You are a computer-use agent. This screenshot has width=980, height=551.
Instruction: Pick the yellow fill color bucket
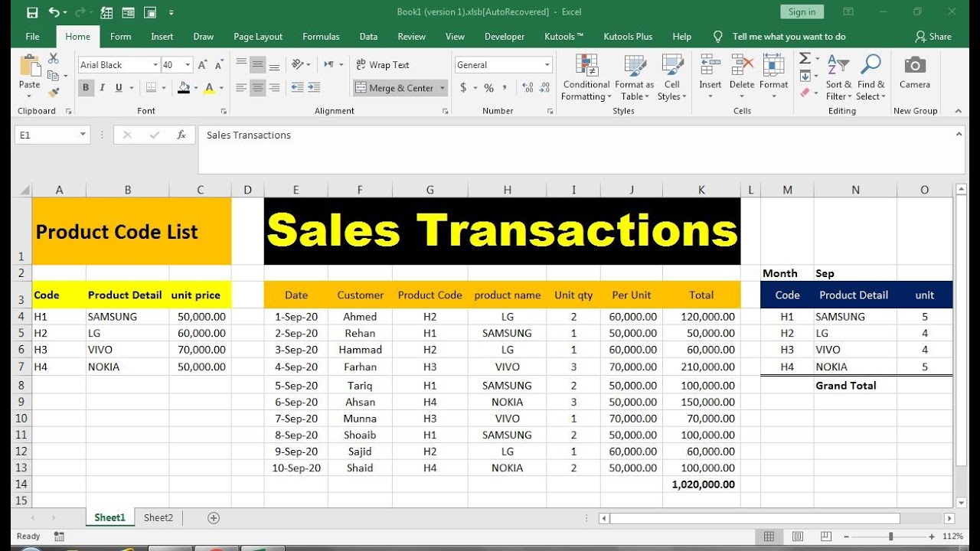point(184,88)
